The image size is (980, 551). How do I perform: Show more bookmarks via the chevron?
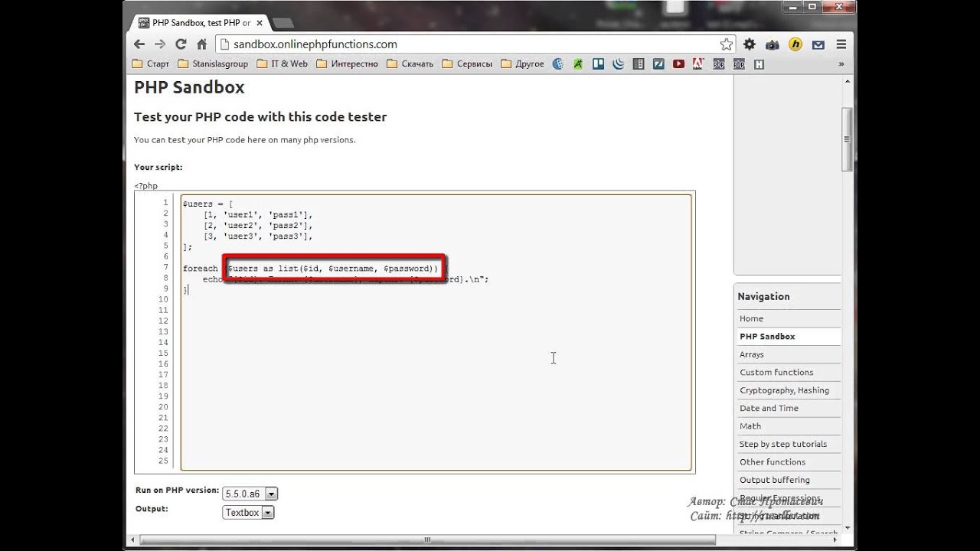pos(843,64)
